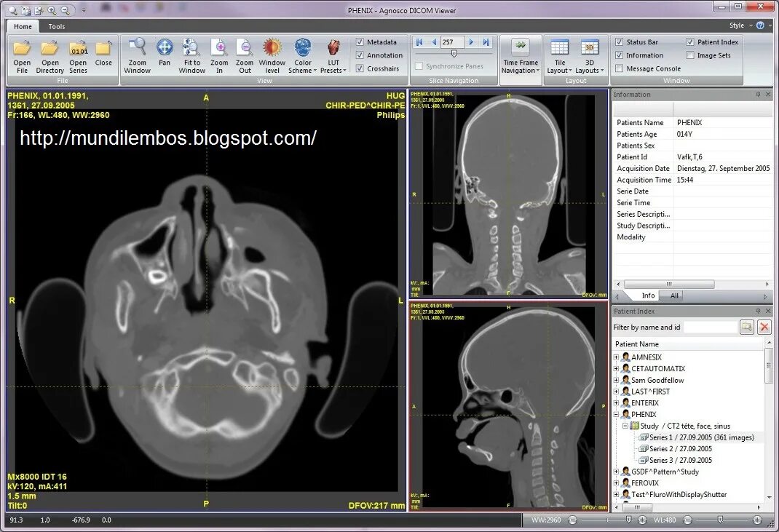Viewport: 779px width, 532px height.
Task: Click the help question mark icon
Action: point(760,25)
